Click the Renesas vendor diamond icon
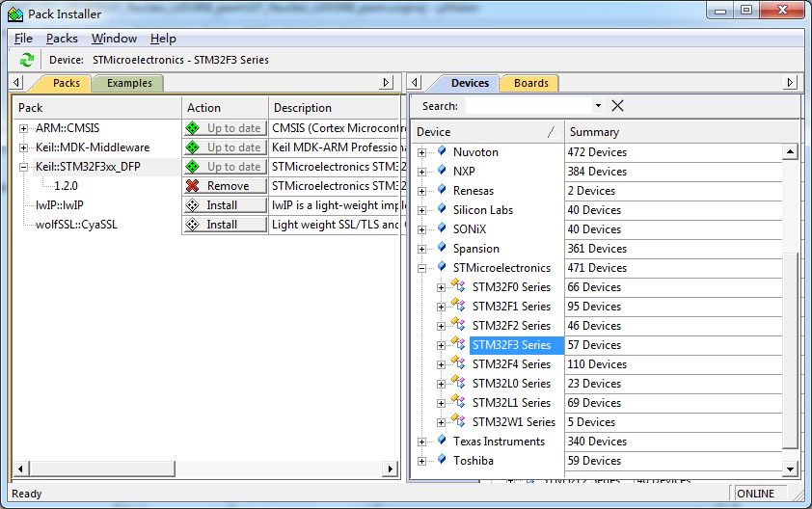The width and height of the screenshot is (812, 509). pyautogui.click(x=442, y=190)
